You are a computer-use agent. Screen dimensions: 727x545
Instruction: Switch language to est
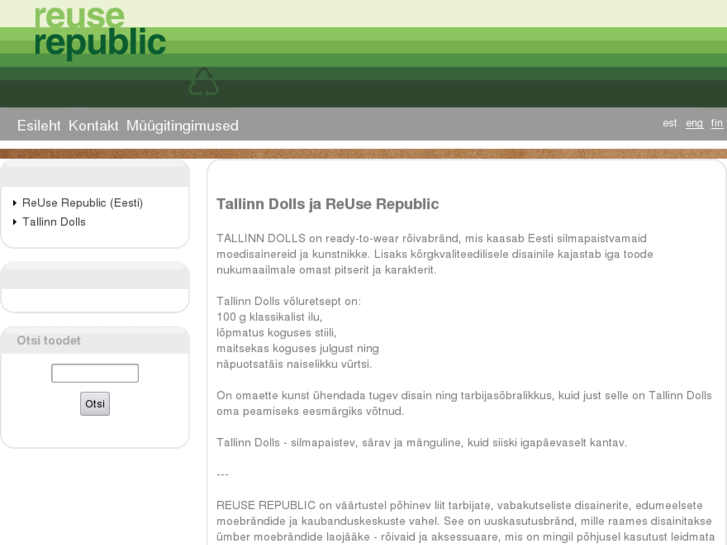coord(670,123)
